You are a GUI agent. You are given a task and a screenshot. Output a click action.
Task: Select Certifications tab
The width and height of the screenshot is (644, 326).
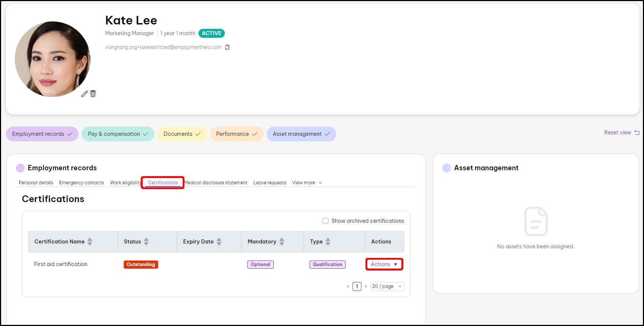tap(163, 183)
